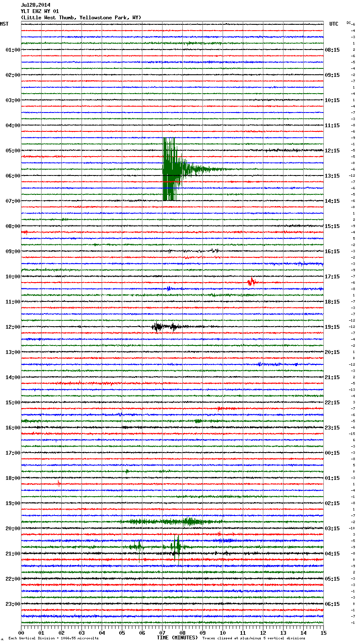This screenshot has height=644, width=357.
Task: Select the 08:00 MST time label
Action: tap(13, 226)
